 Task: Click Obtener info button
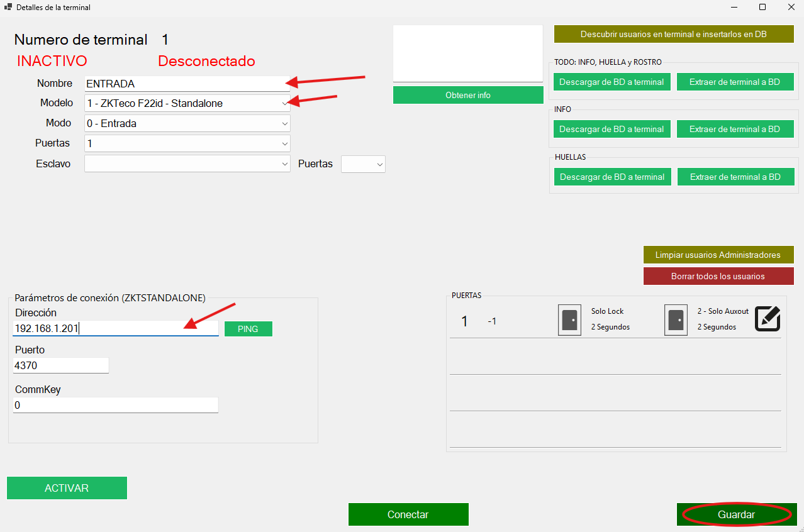[x=467, y=95]
